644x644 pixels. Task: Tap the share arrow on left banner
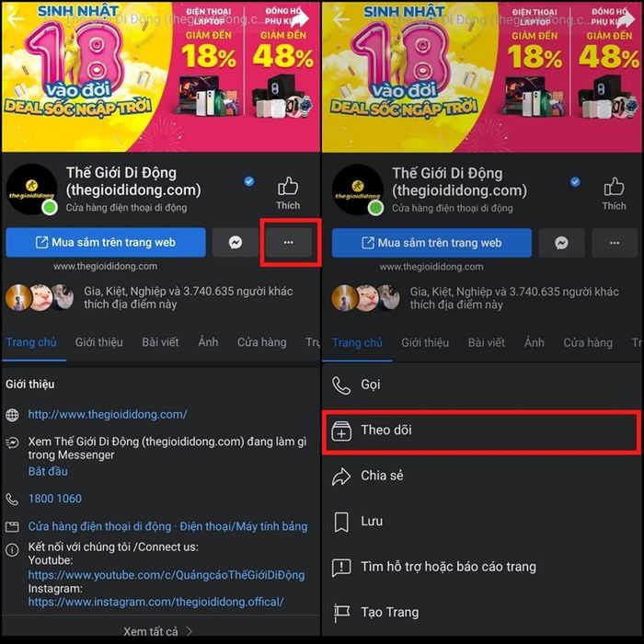(299, 18)
